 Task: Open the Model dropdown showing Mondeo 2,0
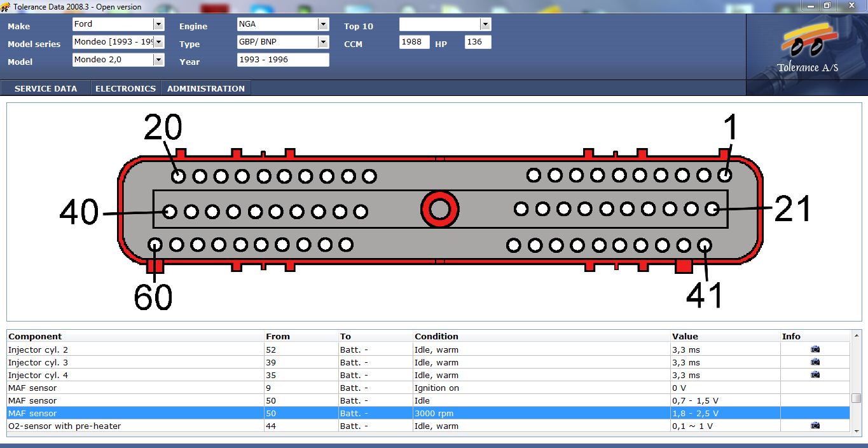(x=158, y=60)
